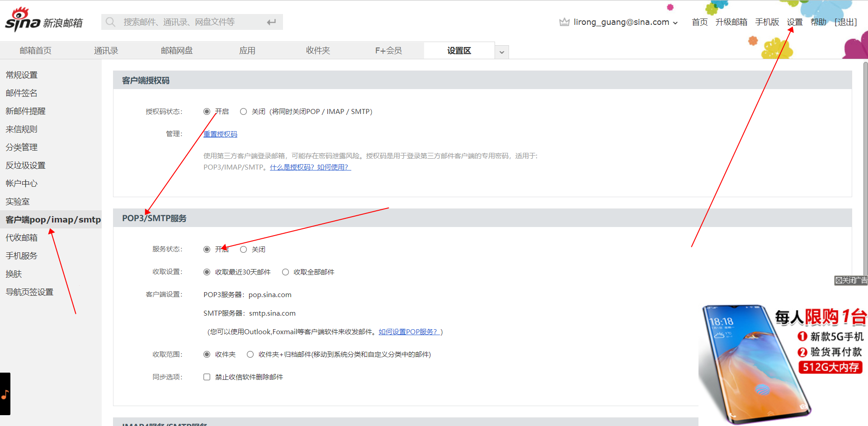Open the tab overflow chevron dropdown

pyautogui.click(x=502, y=52)
